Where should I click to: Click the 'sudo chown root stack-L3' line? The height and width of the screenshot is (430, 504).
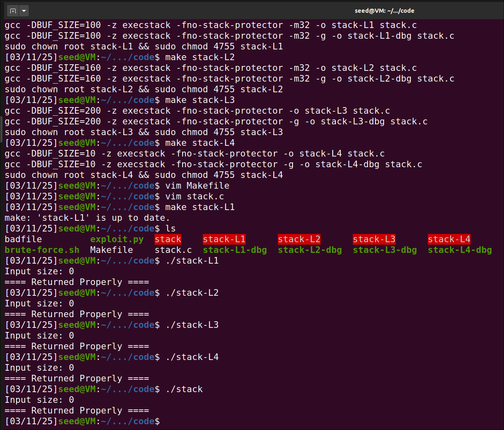(x=144, y=132)
